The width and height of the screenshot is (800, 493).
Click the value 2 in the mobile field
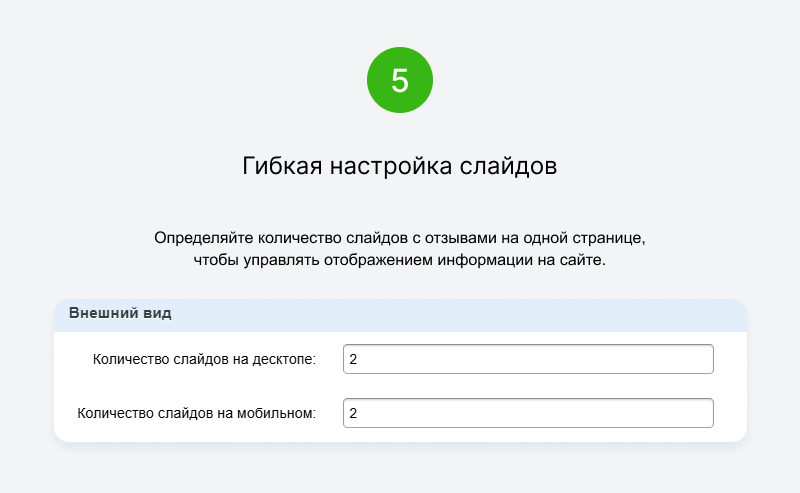[353, 413]
